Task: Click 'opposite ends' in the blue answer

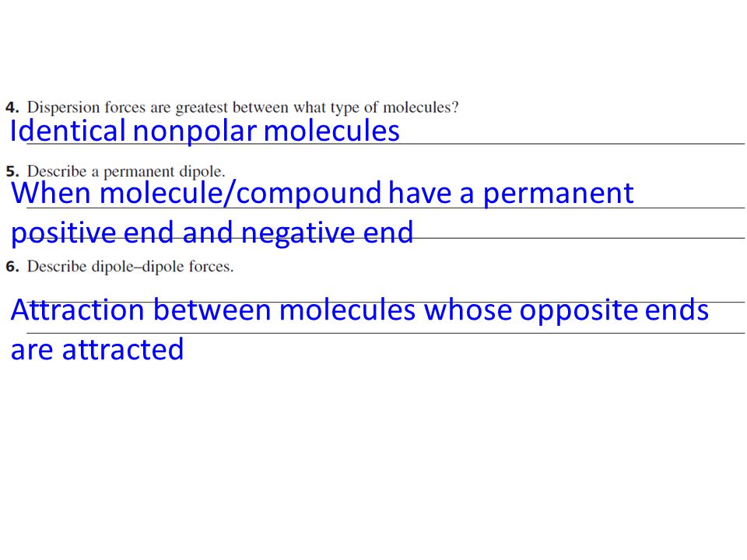Action: 614,311
